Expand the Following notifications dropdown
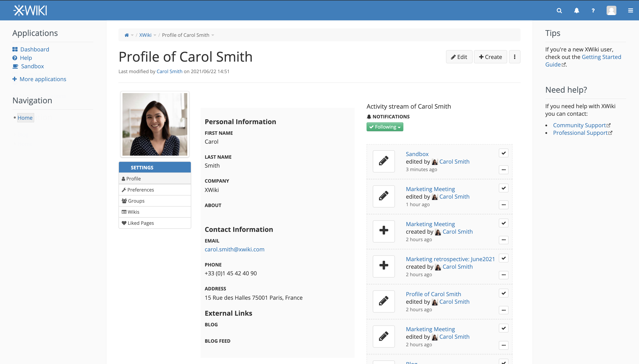639x364 pixels. coord(385,127)
